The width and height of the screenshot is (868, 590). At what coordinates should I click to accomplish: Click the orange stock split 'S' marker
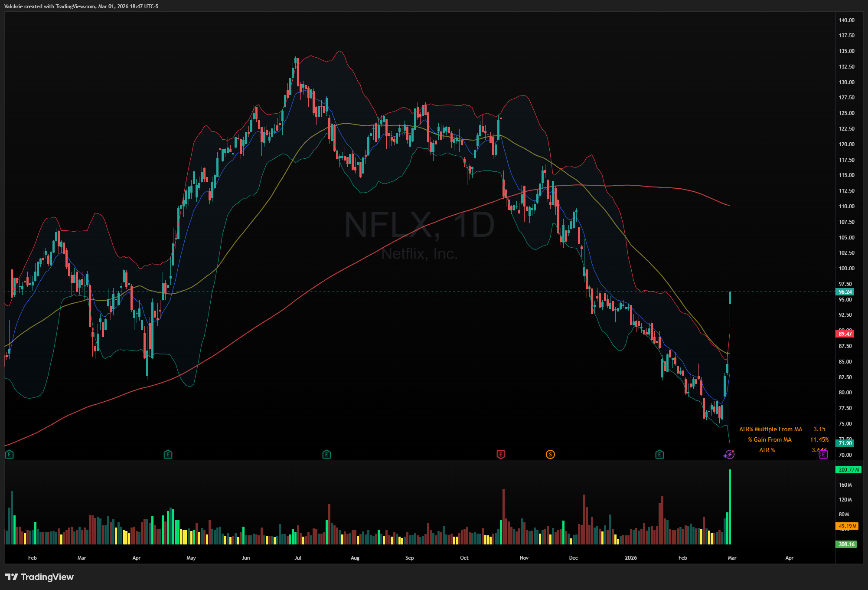pos(550,454)
